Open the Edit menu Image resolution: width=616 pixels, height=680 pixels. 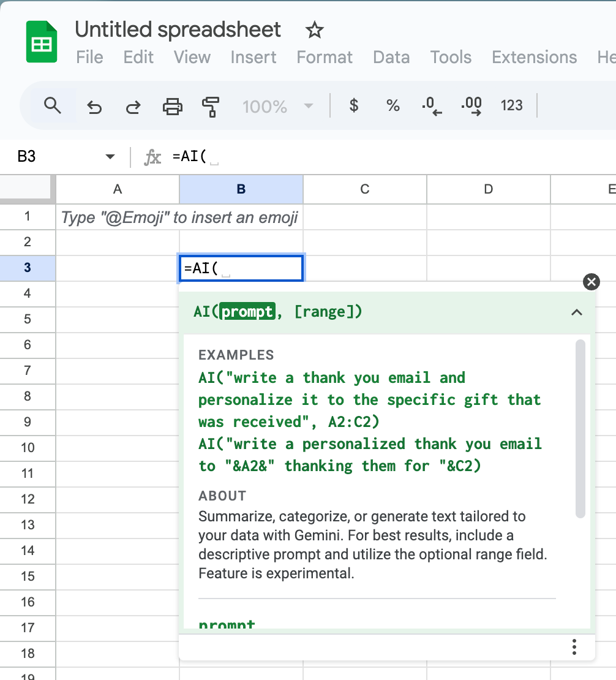(138, 57)
